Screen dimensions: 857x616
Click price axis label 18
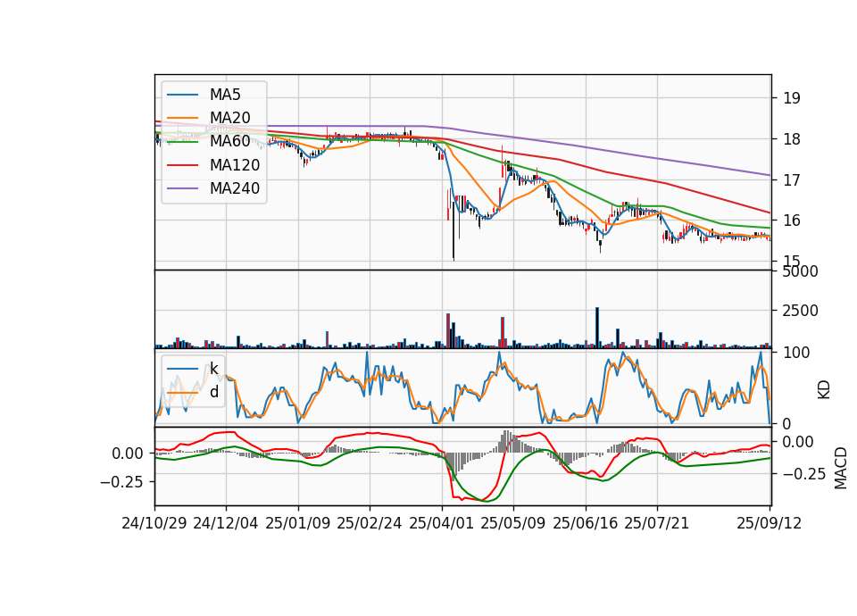tap(792, 139)
